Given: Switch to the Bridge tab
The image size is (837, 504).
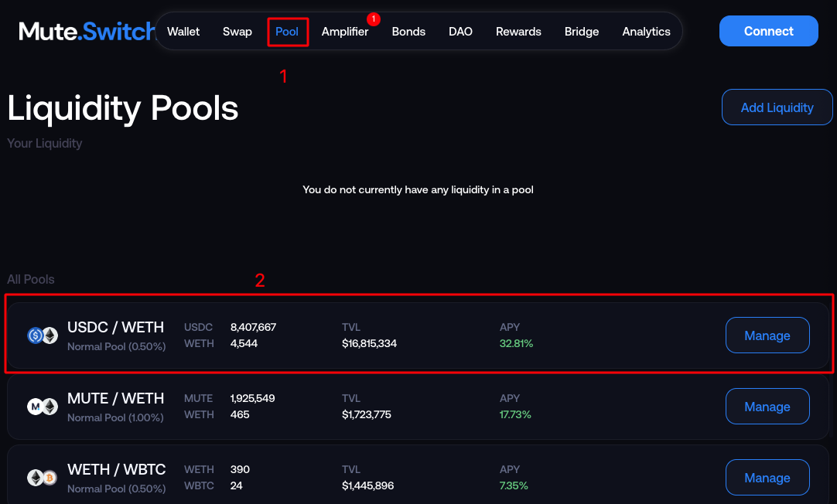Looking at the screenshot, I should pos(581,32).
